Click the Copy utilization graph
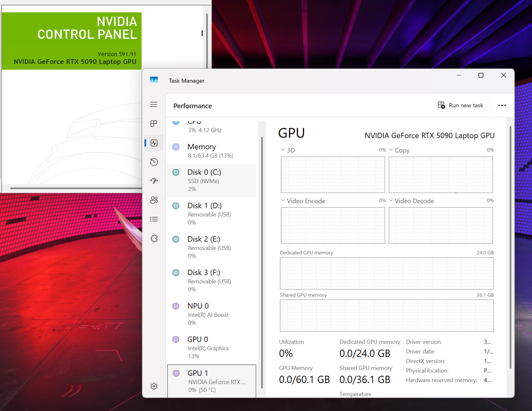Image resolution: width=532 pixels, height=411 pixels. point(441,175)
